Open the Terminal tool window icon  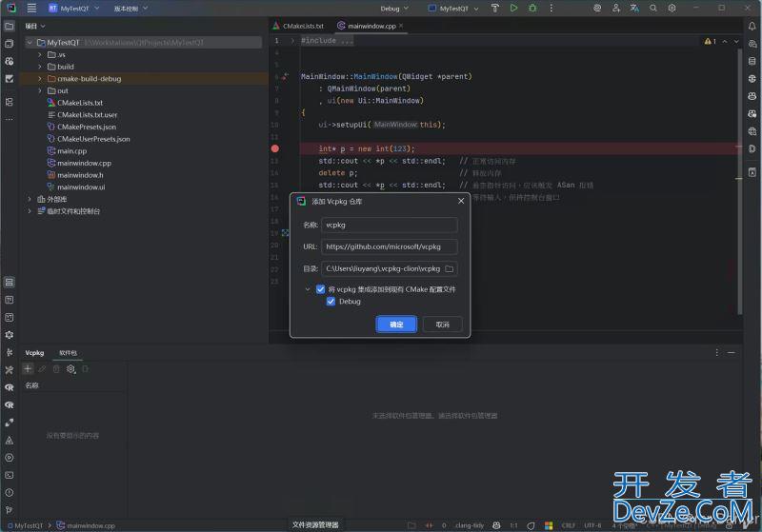coord(10,475)
